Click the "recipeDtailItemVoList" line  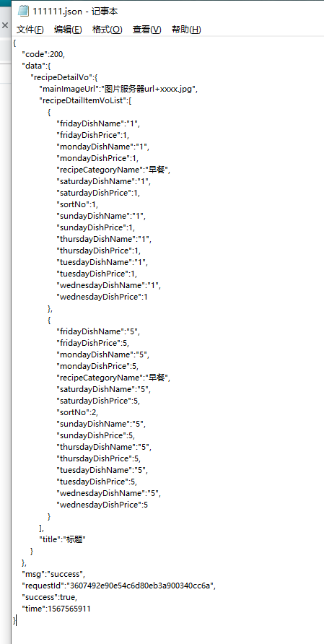pyautogui.click(x=85, y=100)
